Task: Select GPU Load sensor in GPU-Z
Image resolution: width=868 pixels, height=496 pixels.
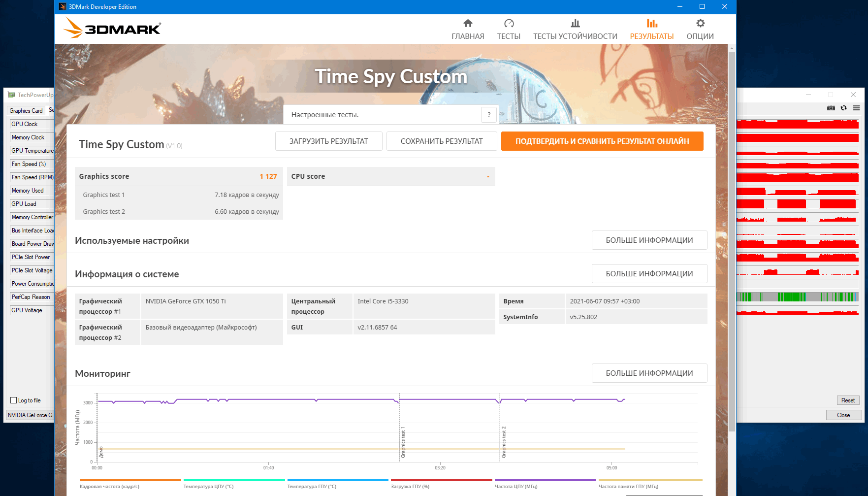Action: [x=32, y=204]
